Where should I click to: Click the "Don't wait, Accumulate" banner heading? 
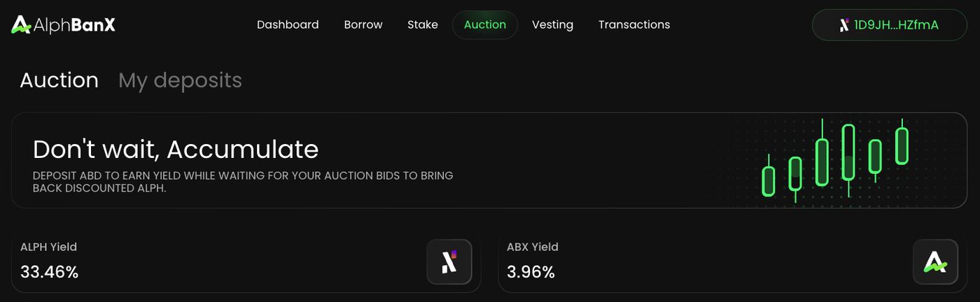point(176,149)
